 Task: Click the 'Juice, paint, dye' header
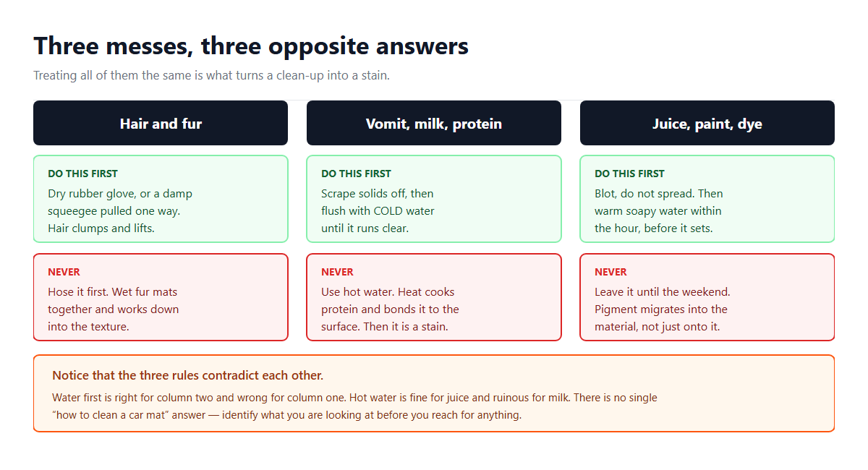click(x=707, y=123)
